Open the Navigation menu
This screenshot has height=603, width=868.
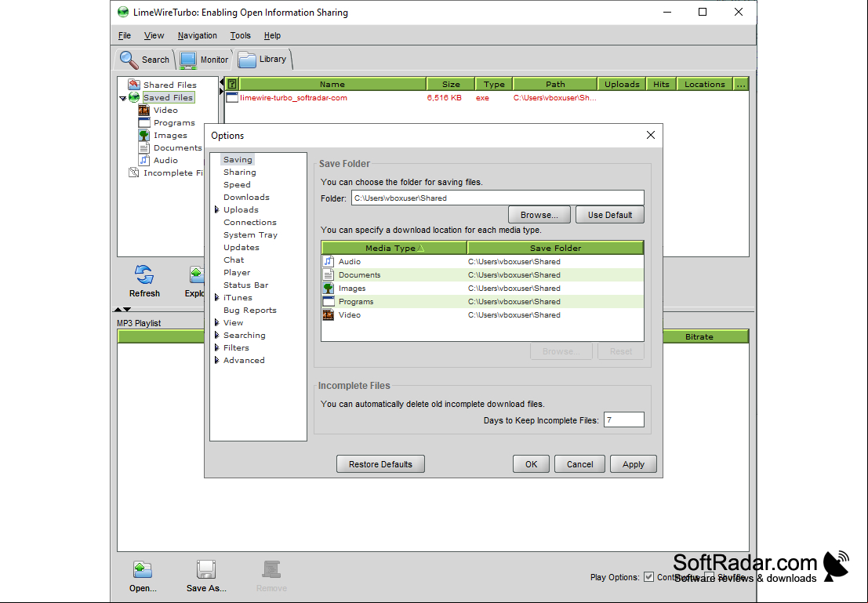[x=197, y=35]
